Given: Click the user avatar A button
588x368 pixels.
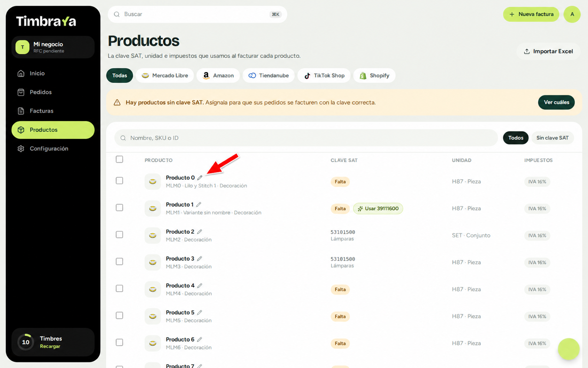Looking at the screenshot, I should coord(572,14).
